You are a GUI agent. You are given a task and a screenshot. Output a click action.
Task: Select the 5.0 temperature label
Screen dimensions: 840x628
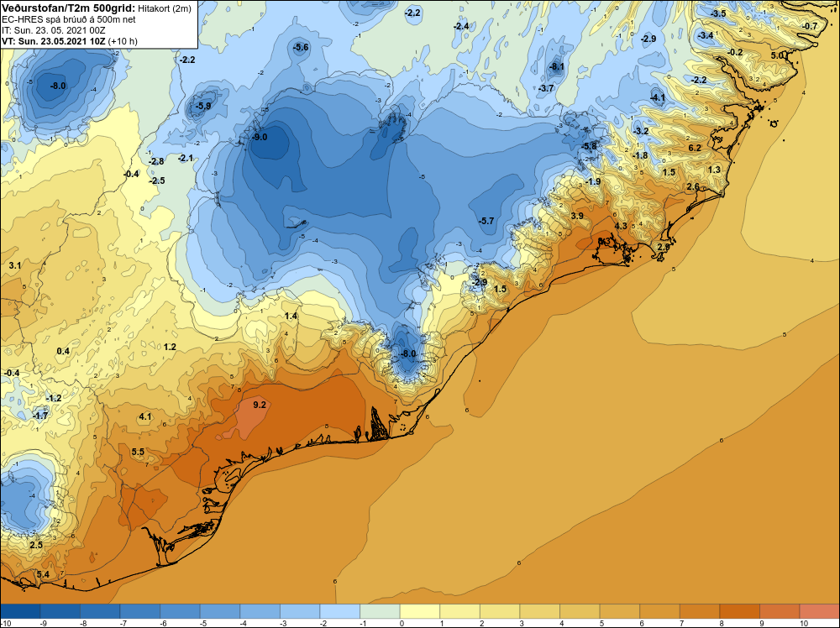777,55
